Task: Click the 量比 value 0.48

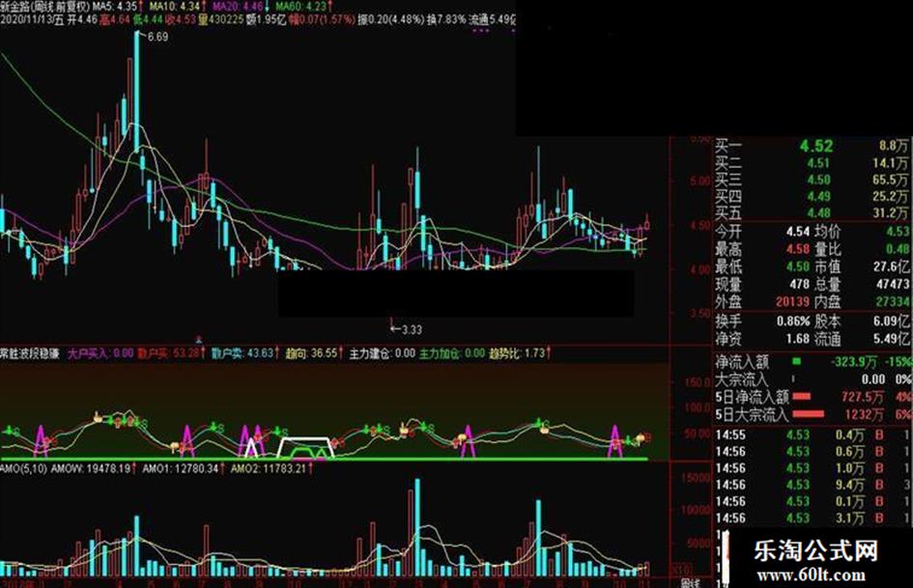Action: tap(898, 249)
